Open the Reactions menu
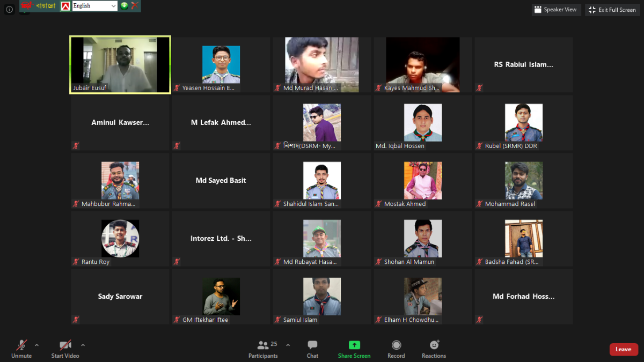This screenshot has width=644, height=362. pyautogui.click(x=434, y=345)
